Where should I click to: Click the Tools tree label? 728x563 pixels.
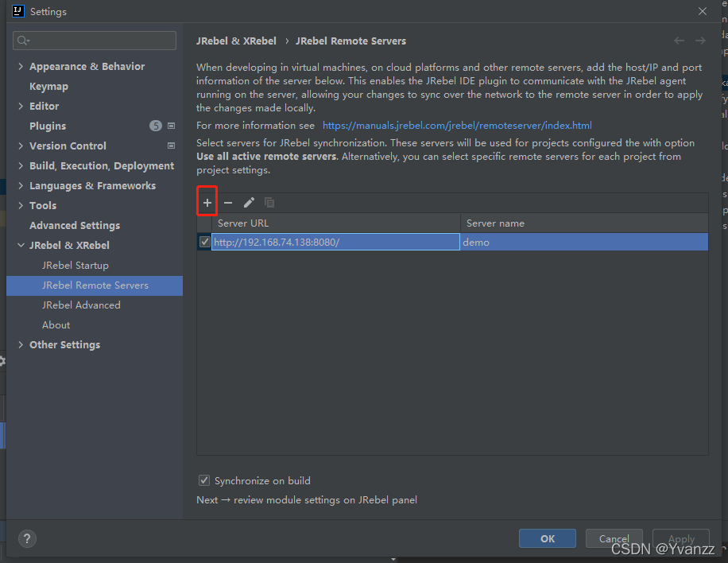point(43,205)
